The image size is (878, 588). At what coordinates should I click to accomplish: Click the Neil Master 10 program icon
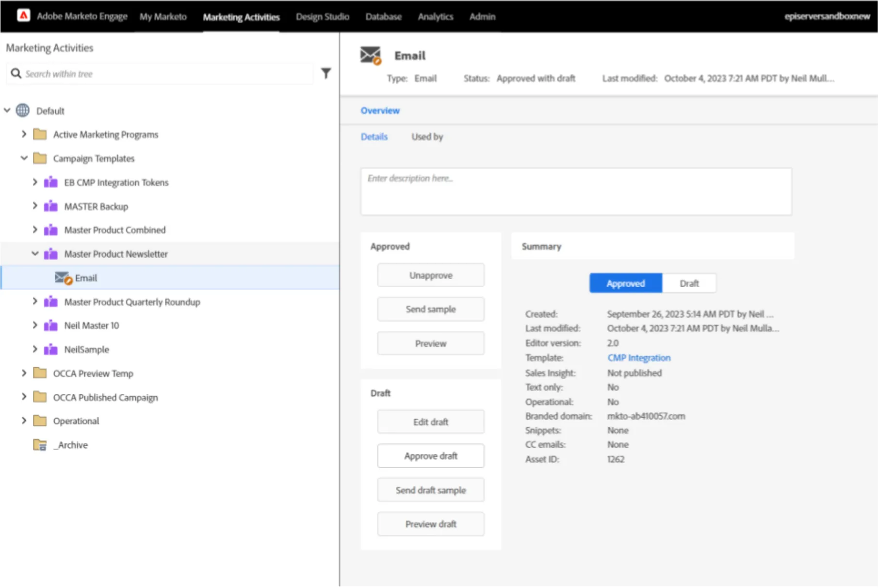click(50, 326)
